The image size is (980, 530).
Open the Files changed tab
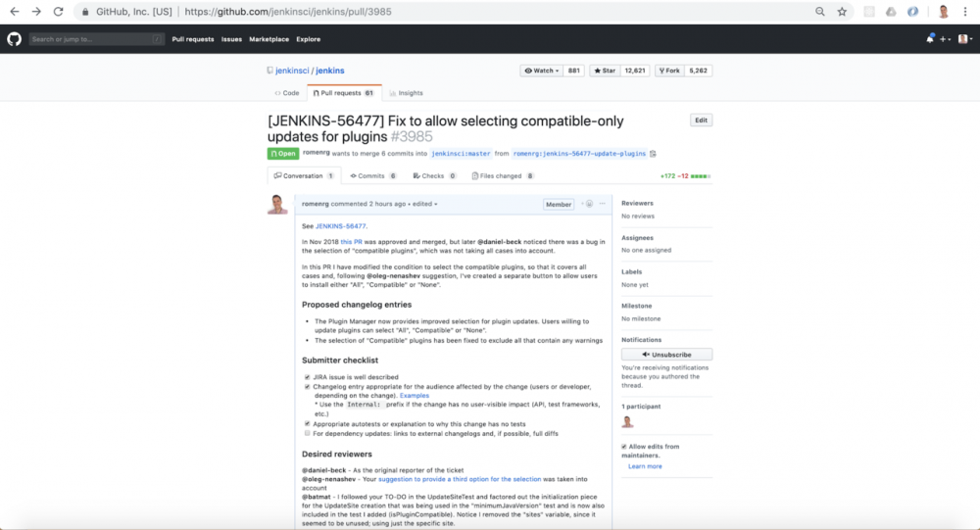click(x=503, y=176)
